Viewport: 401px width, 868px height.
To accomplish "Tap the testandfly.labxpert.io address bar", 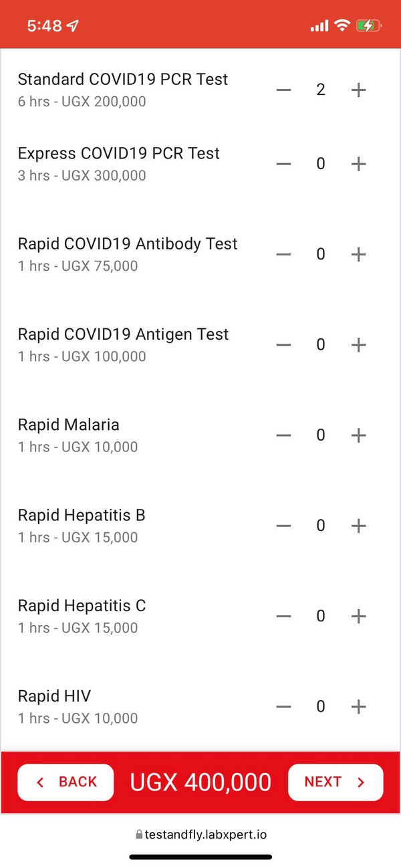I will click(200, 835).
